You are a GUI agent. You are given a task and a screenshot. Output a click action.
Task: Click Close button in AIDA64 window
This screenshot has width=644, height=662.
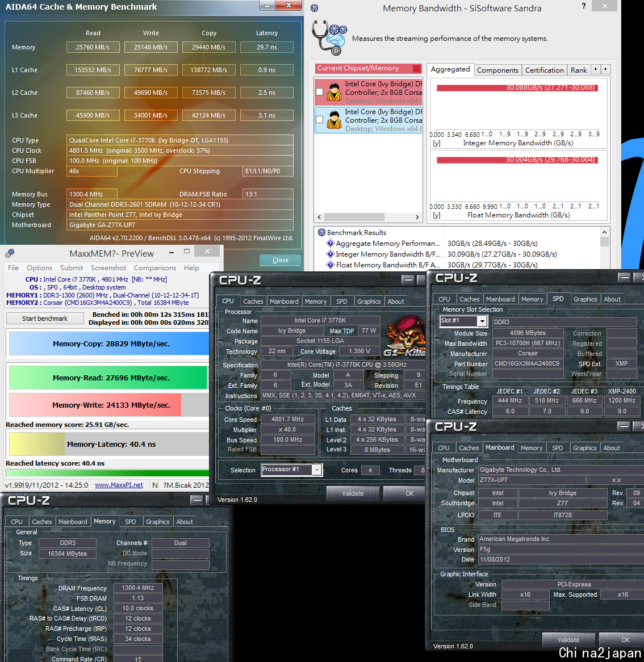click(281, 260)
